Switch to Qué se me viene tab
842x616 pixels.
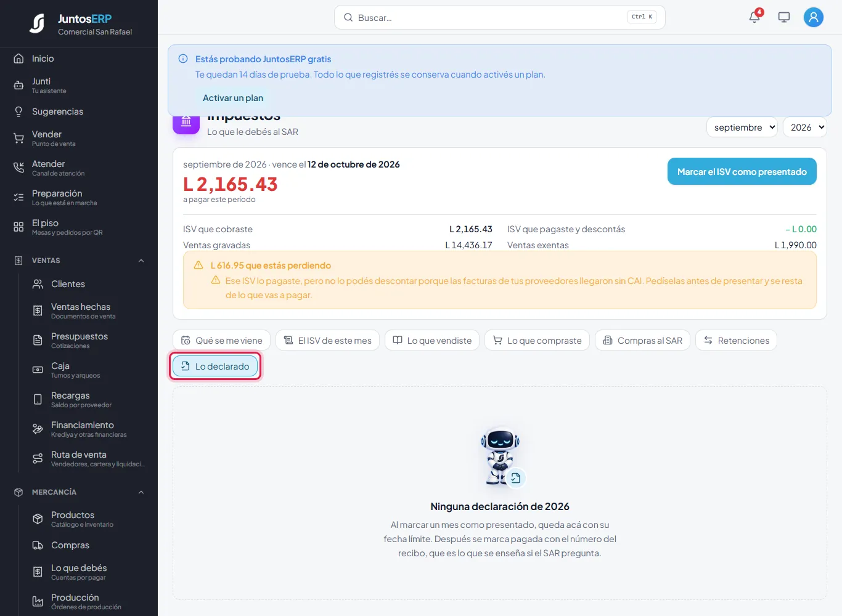click(x=222, y=341)
